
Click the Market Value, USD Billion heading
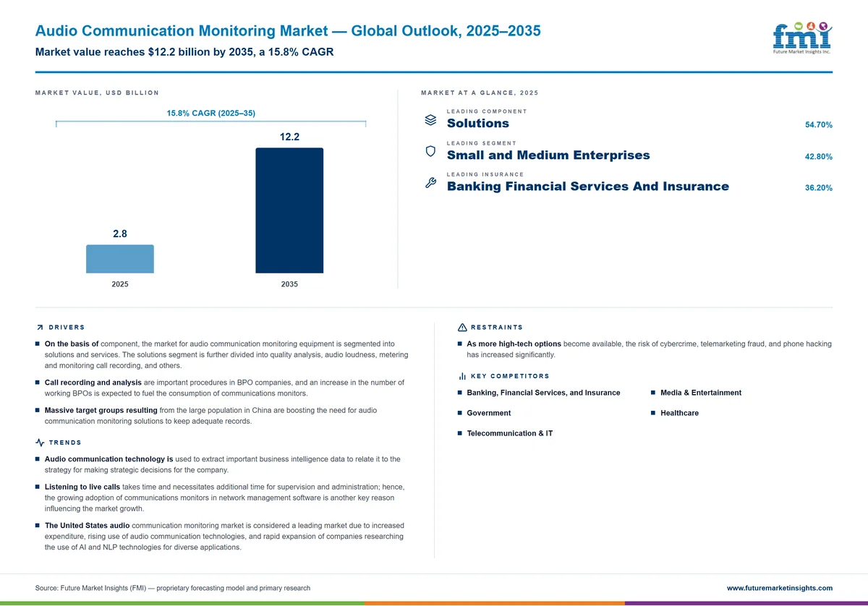coord(97,93)
